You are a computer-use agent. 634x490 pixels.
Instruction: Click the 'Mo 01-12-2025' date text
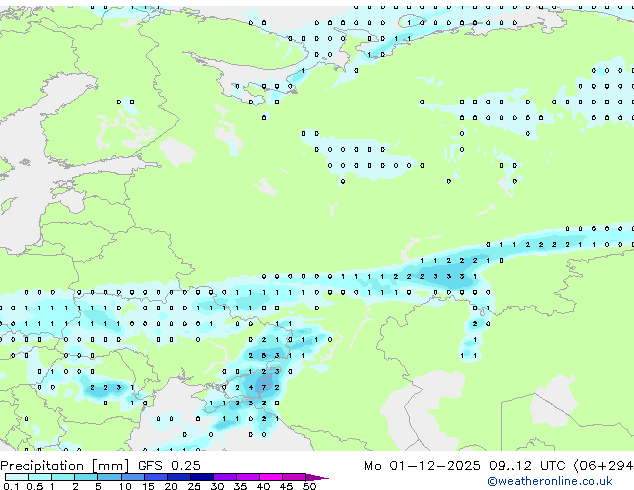[x=422, y=466]
